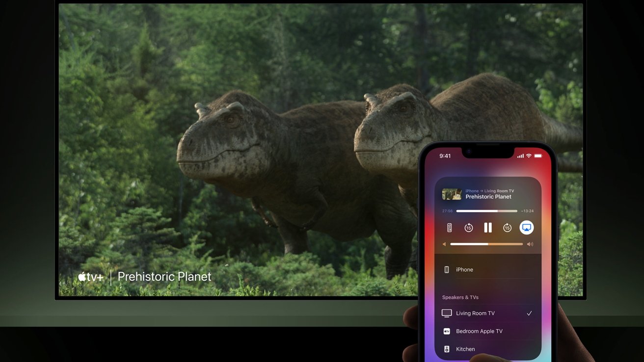The height and width of the screenshot is (362, 644).
Task: Click the playback progress scrubber bar
Action: click(486, 211)
